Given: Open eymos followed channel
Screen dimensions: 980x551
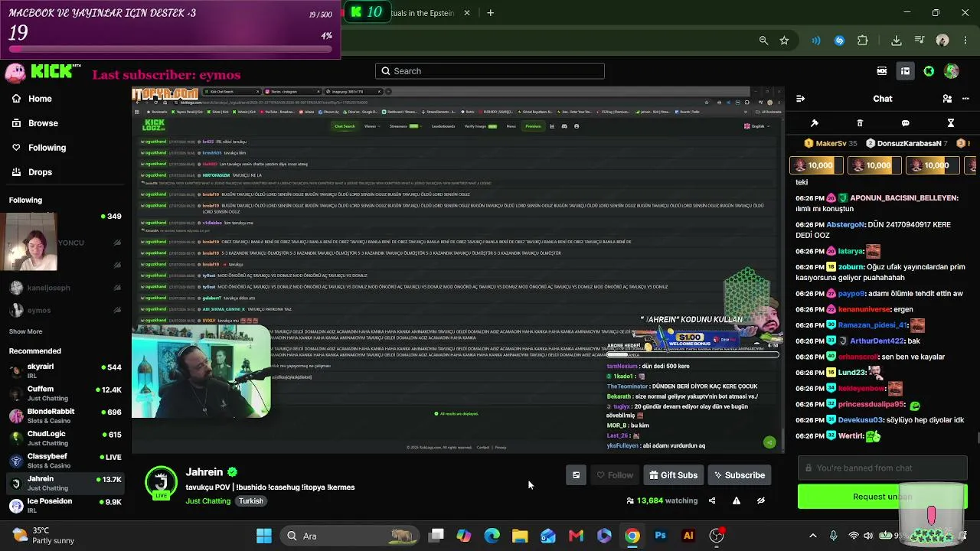Looking at the screenshot, I should [x=65, y=310].
